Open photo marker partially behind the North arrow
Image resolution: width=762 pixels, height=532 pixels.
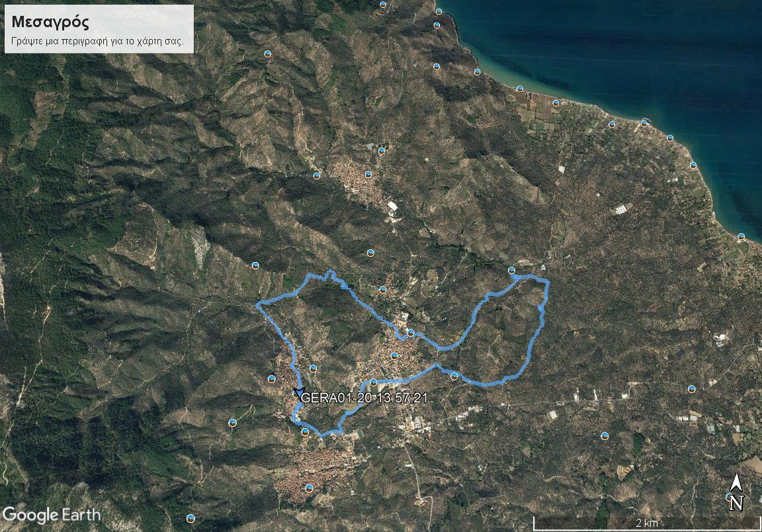tap(729, 497)
